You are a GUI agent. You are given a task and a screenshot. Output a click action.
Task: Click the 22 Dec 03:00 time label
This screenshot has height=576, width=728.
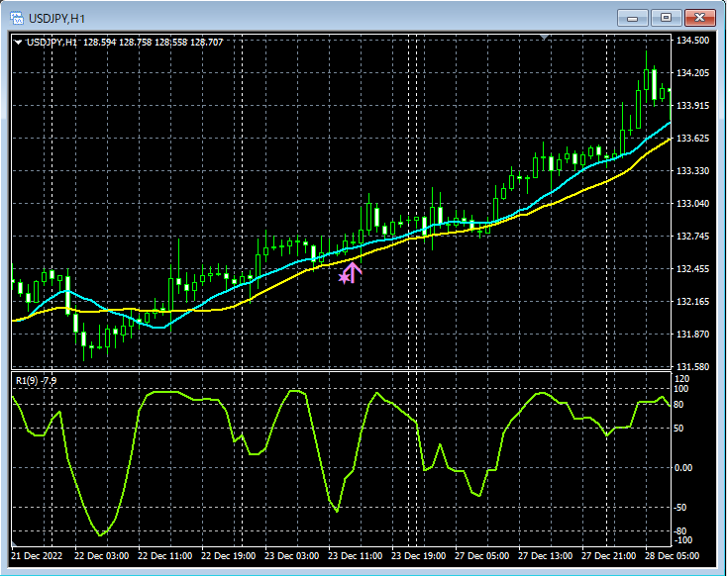[x=102, y=555]
